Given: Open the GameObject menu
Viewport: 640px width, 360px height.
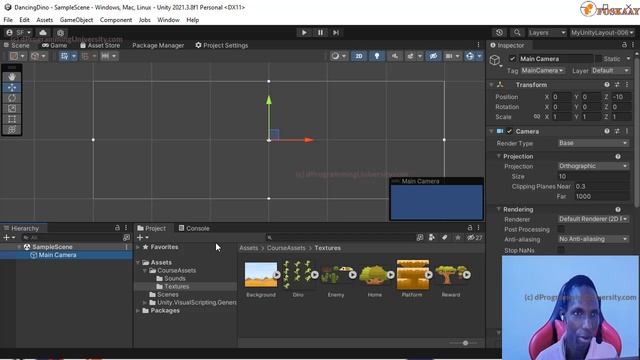Looking at the screenshot, I should (x=76, y=20).
